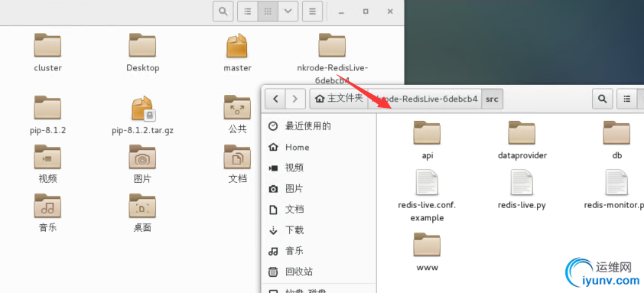Open 回收站 in the sidebar

tap(319, 272)
